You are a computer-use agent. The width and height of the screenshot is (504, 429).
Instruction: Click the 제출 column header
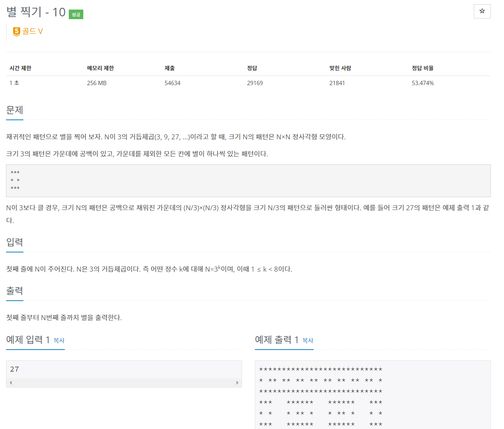(169, 68)
